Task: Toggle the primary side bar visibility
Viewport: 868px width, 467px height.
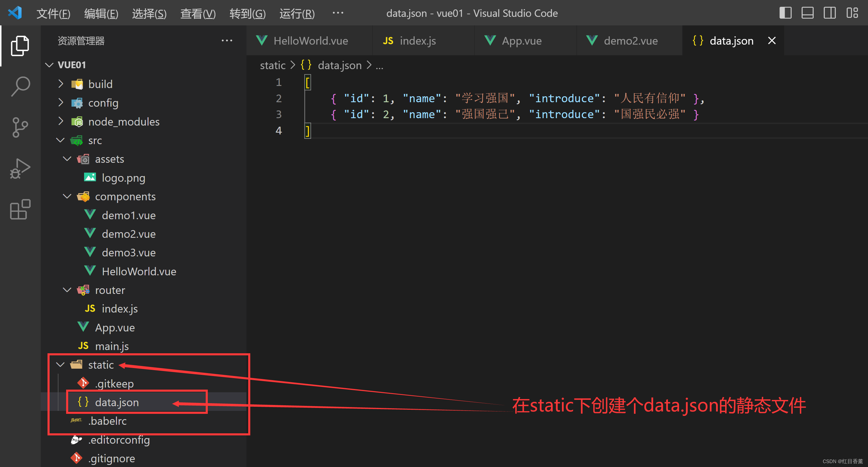Action: (x=785, y=13)
